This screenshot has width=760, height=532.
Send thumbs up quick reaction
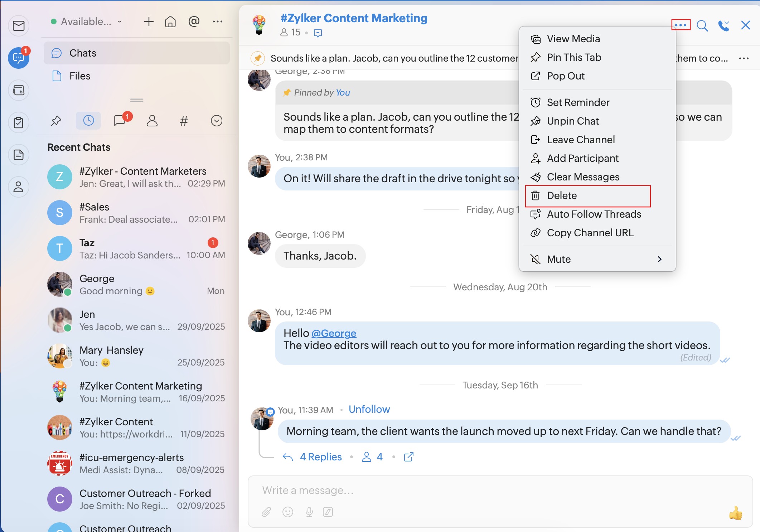coord(735,513)
